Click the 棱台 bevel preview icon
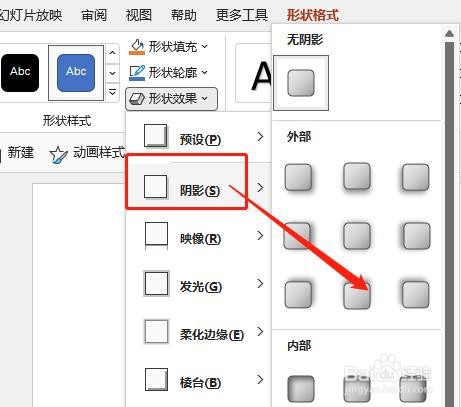461x407 pixels. tap(156, 379)
